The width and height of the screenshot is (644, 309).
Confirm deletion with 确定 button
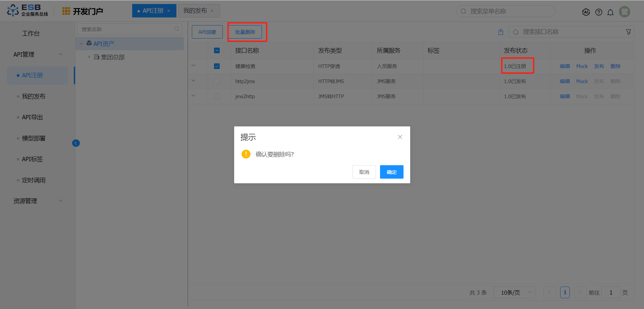(x=392, y=172)
